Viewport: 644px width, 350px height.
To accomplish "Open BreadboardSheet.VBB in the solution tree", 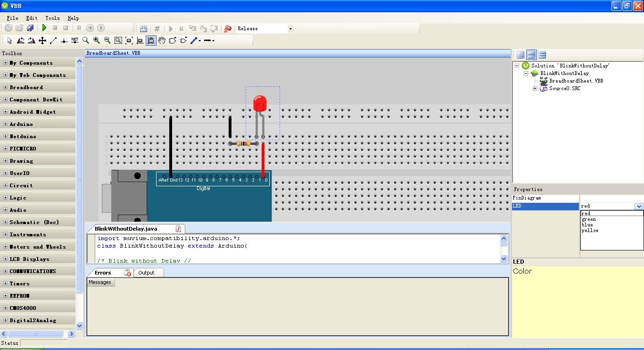I will [576, 81].
